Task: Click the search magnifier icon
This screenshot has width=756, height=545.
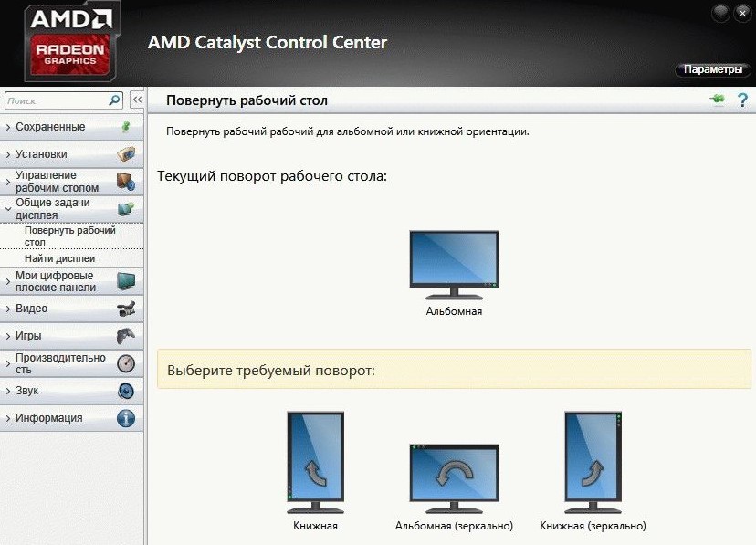Action: [x=115, y=100]
